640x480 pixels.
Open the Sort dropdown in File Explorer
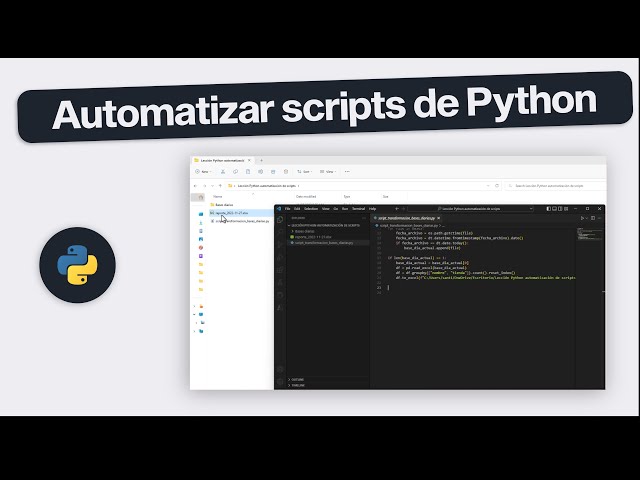[x=304, y=172]
